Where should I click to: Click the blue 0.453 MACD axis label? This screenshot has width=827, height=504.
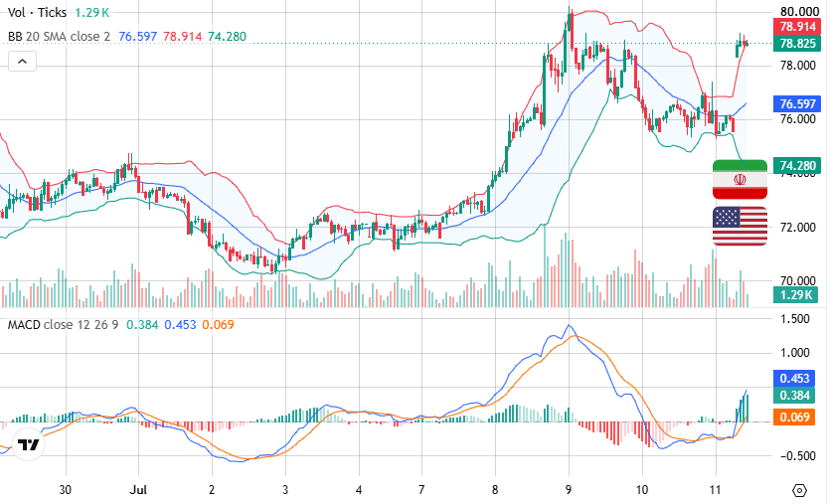pos(794,379)
